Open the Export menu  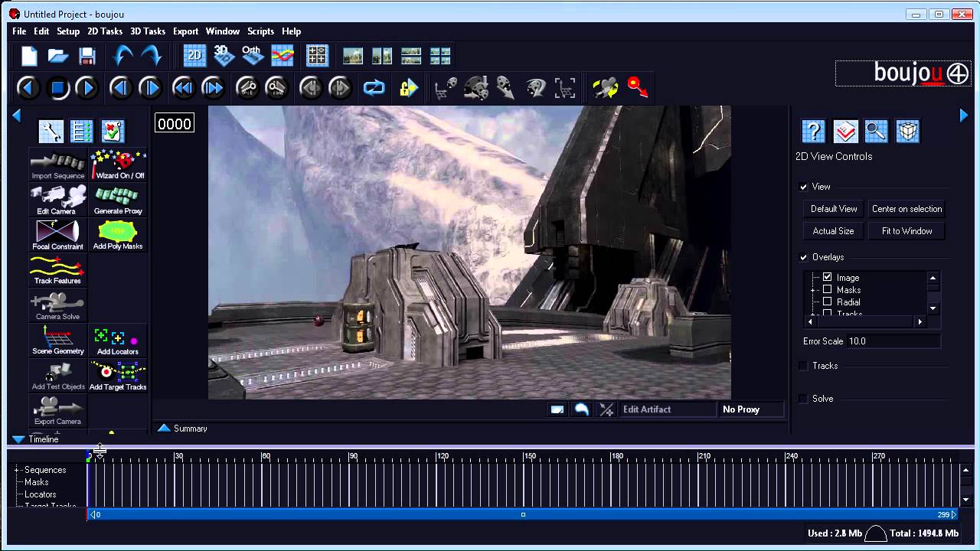pos(185,31)
